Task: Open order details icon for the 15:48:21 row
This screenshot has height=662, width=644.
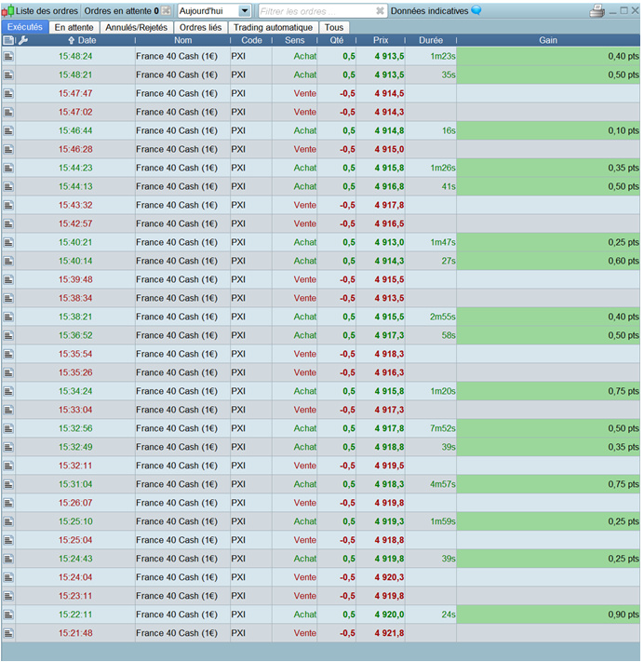Action: (x=8, y=74)
